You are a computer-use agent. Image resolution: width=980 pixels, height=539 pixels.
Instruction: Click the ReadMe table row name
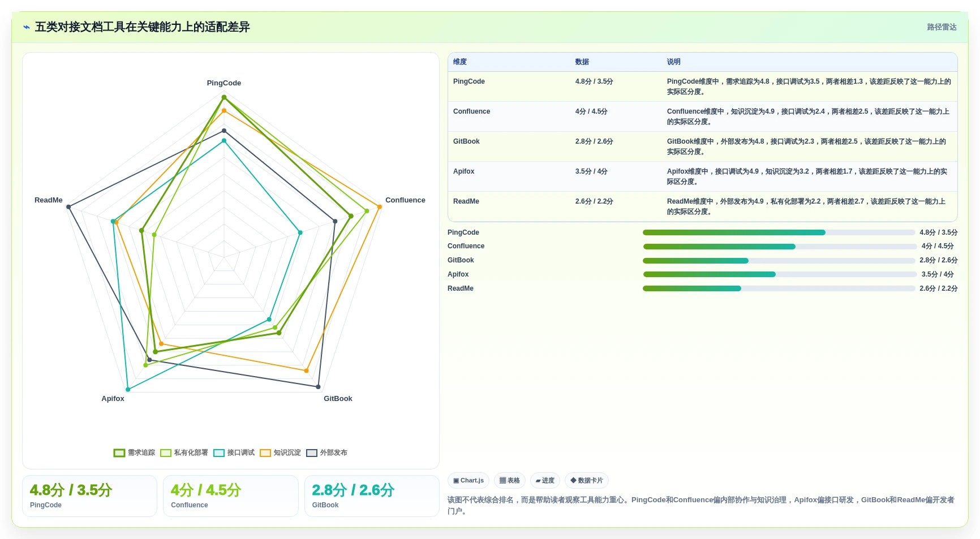pyautogui.click(x=466, y=201)
